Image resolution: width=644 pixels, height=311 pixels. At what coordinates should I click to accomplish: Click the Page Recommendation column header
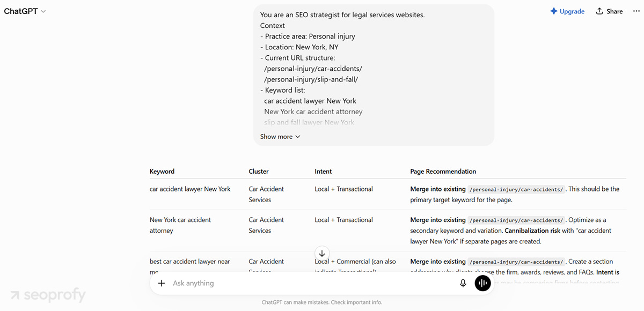click(x=443, y=172)
